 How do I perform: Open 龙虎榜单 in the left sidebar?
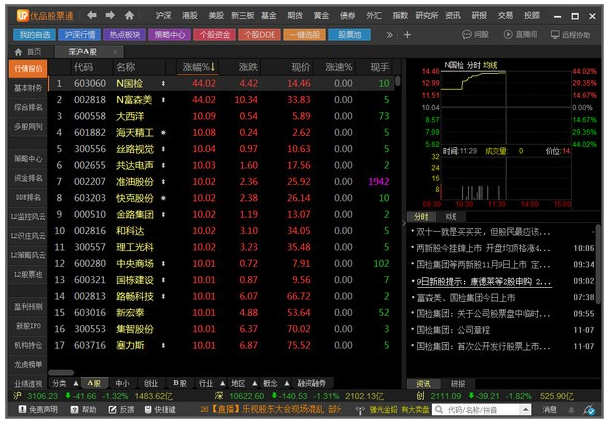pos(28,364)
